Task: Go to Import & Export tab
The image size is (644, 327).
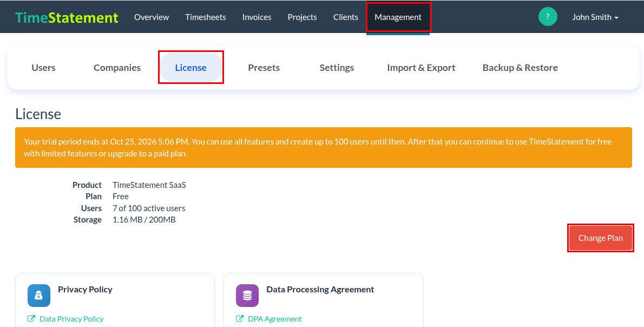Action: click(421, 68)
